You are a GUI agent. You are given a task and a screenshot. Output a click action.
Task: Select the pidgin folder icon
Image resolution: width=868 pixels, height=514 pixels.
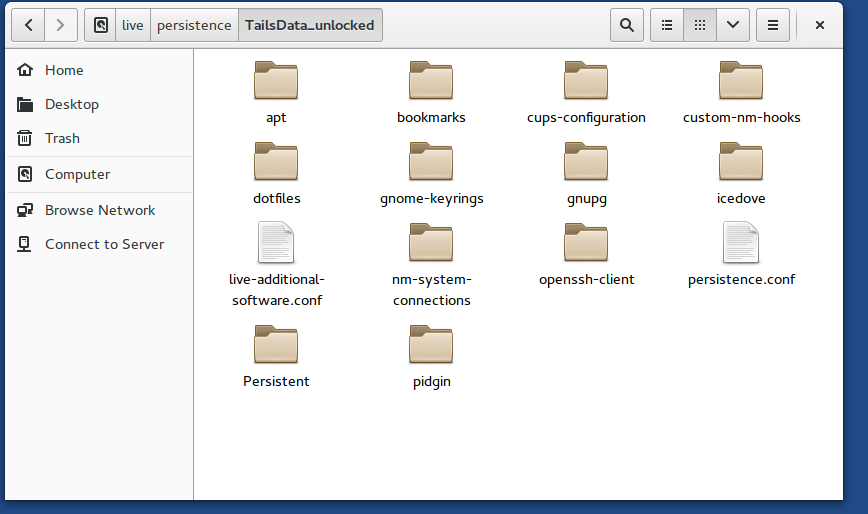click(431, 344)
